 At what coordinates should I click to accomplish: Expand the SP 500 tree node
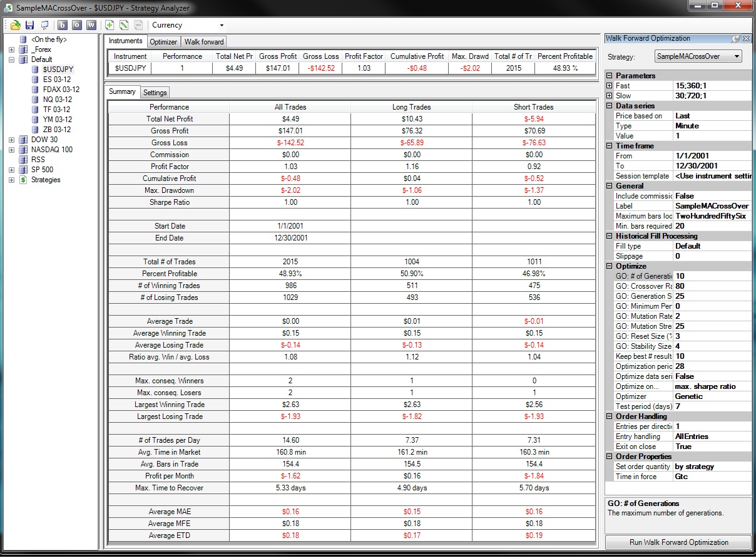(11, 170)
